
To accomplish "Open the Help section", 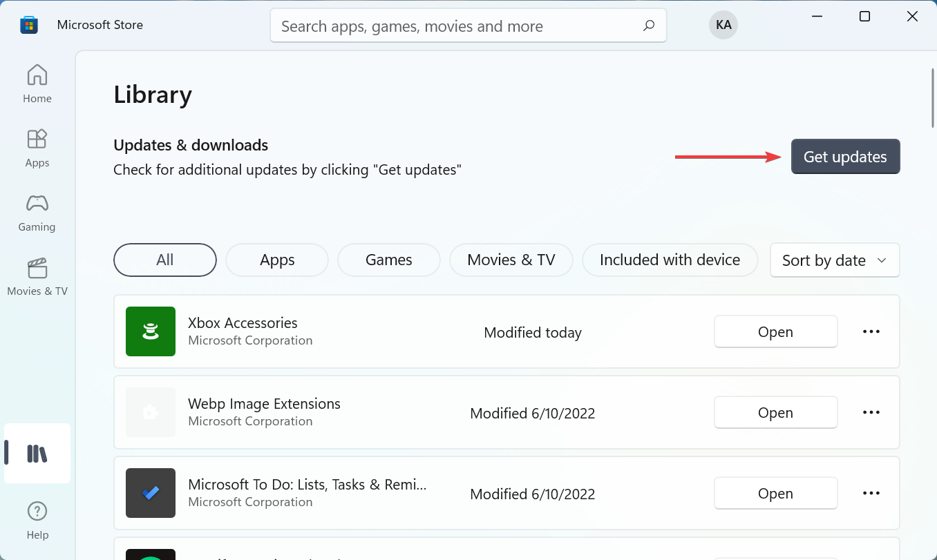I will 37,518.
